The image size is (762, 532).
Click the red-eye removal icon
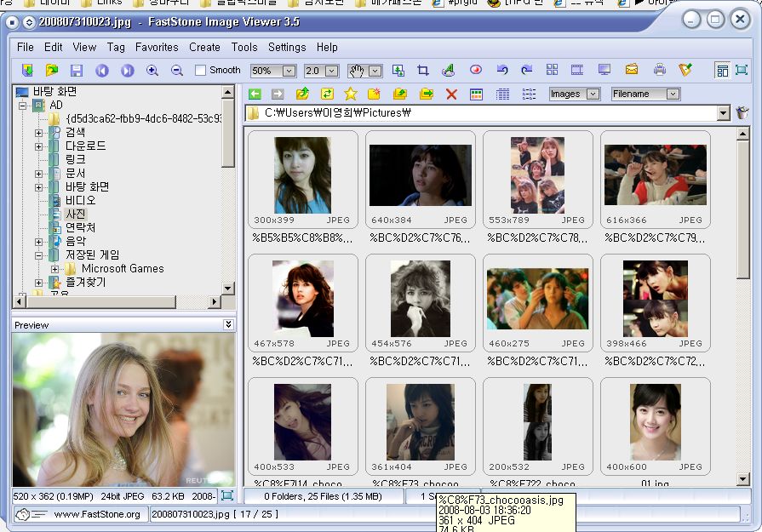(x=476, y=70)
